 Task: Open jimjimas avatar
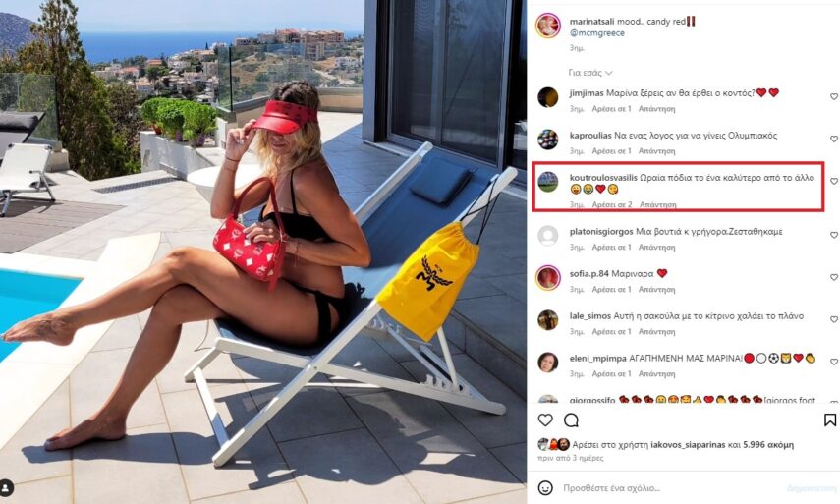point(547,97)
